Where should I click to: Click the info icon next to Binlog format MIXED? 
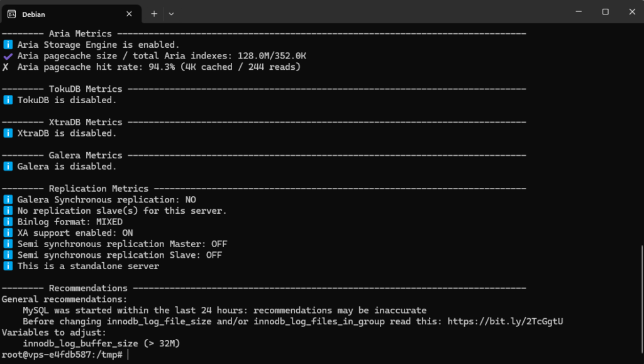click(x=7, y=221)
